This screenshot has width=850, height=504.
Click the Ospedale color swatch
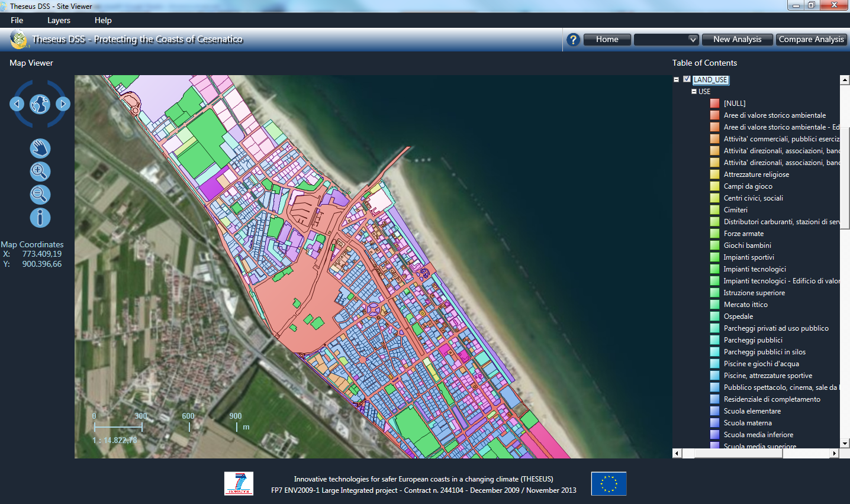point(715,316)
